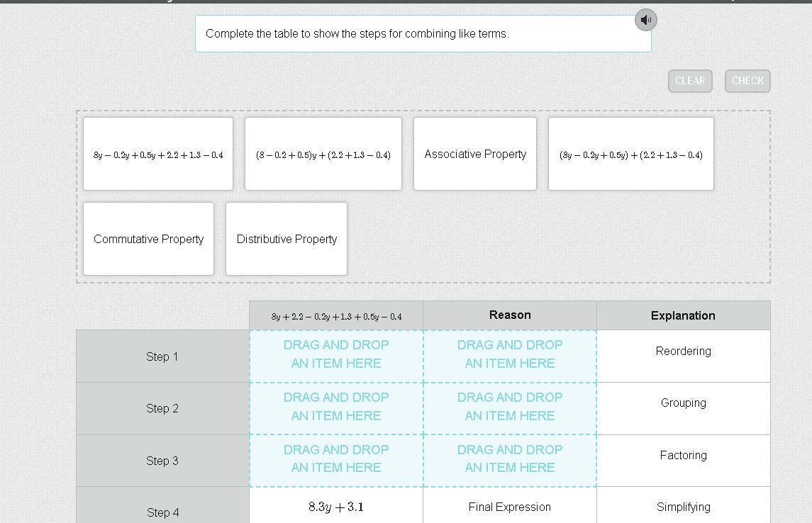Click Step 3 Reason drop zone
The image size is (812, 523).
510,461
